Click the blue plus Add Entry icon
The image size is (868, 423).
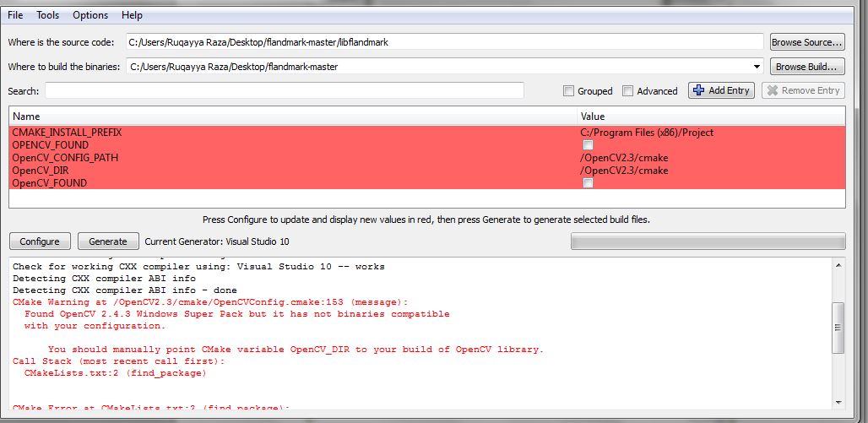[x=699, y=90]
